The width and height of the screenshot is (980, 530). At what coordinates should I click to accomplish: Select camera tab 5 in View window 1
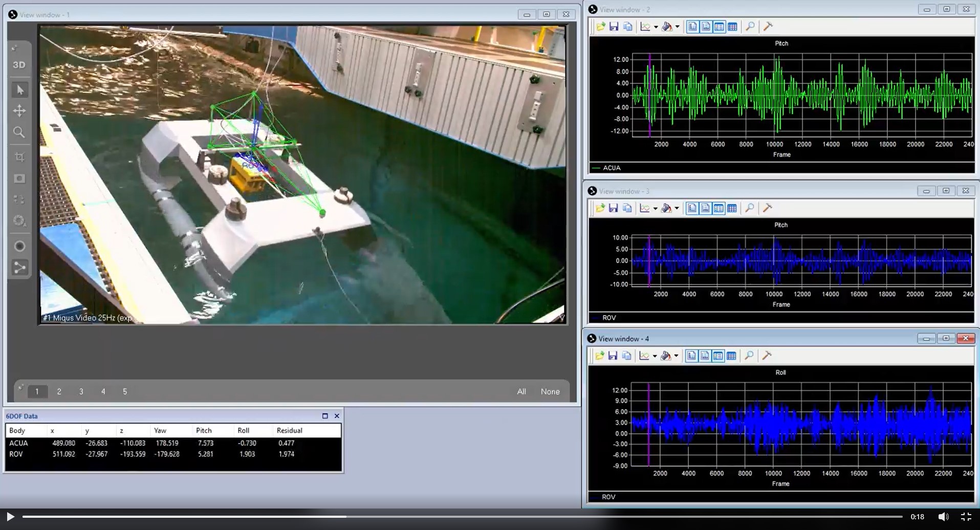tap(125, 392)
